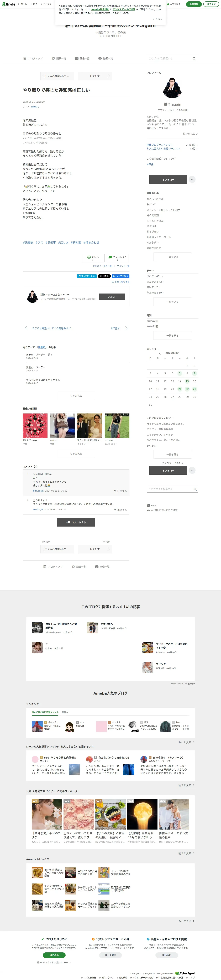Viewport: 221px width, 980px height.
Task: Open the ブログトップ tab in the top navigation
Action: [x=33, y=59]
